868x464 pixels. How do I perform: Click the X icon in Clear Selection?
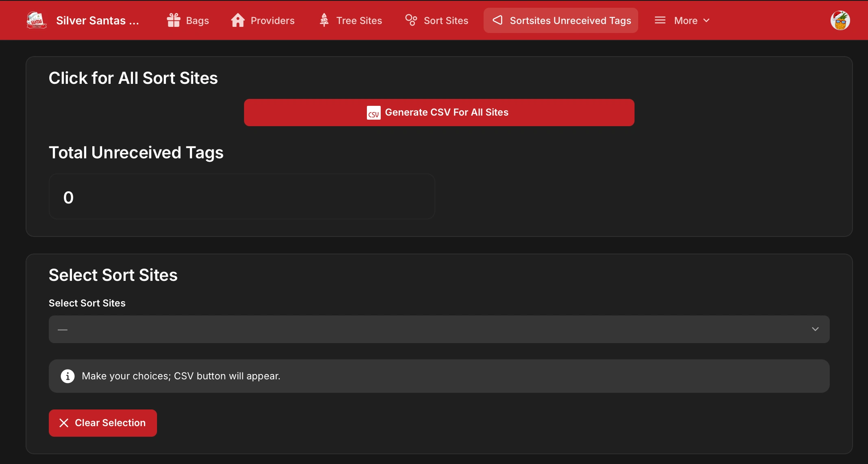pyautogui.click(x=64, y=423)
